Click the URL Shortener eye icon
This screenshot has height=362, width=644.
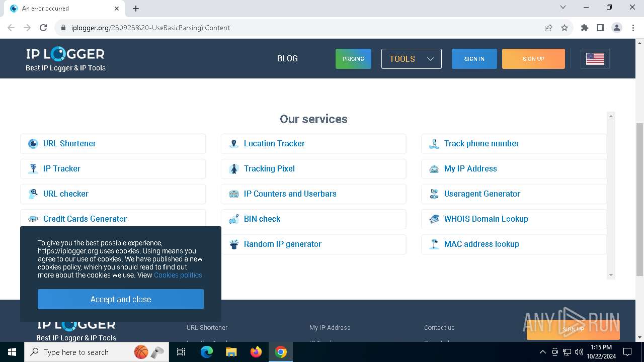[33, 144]
